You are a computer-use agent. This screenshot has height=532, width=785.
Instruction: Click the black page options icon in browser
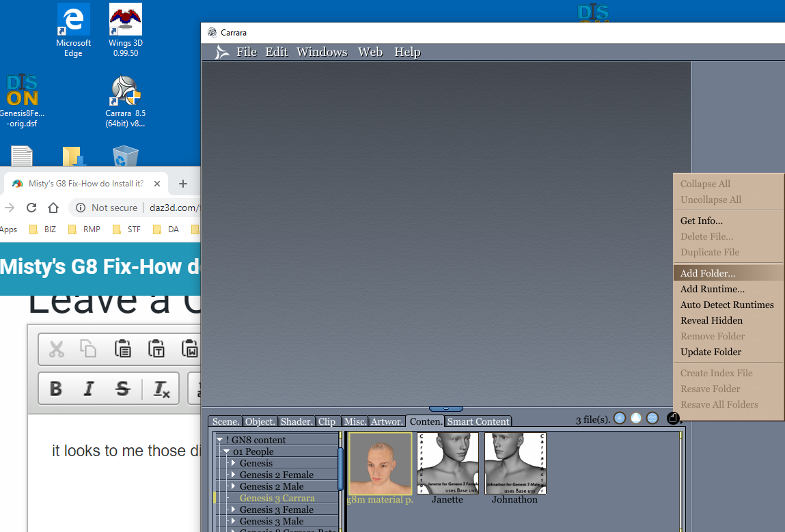[x=674, y=418]
